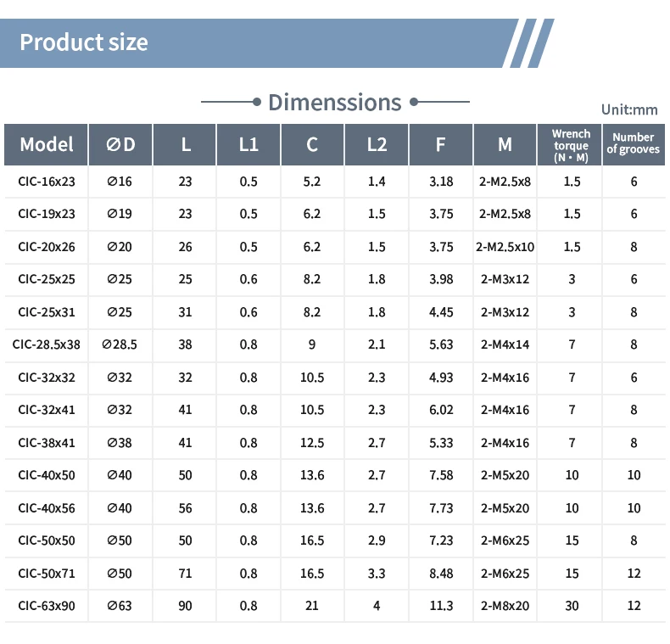Select model cell 'CIC-16x23'
The image size is (670, 644).
click(47, 182)
